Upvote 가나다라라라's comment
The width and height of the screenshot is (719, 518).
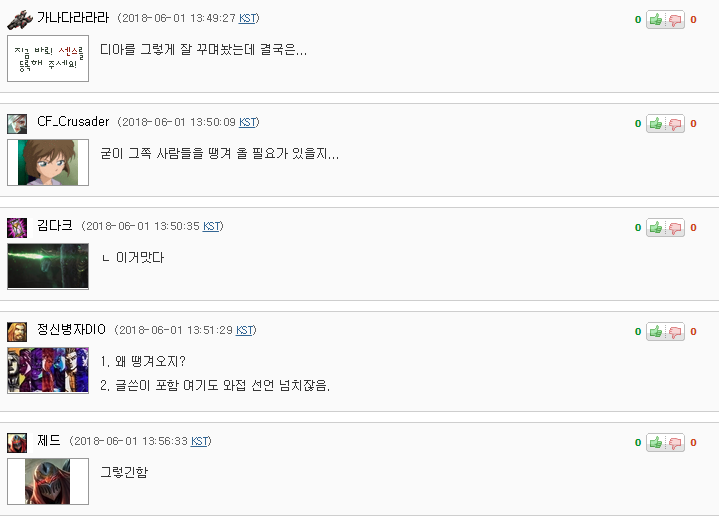tap(656, 19)
